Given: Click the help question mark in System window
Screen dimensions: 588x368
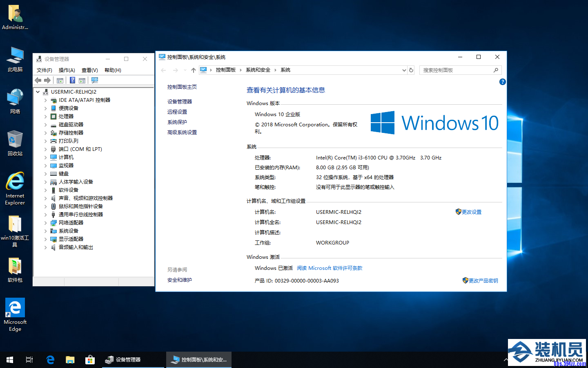Looking at the screenshot, I should [x=502, y=82].
